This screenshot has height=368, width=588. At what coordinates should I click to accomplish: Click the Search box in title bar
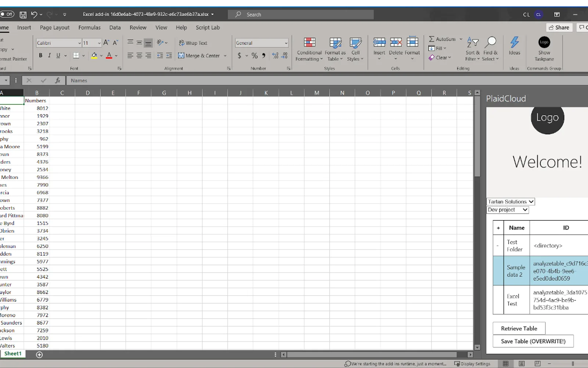(x=301, y=14)
